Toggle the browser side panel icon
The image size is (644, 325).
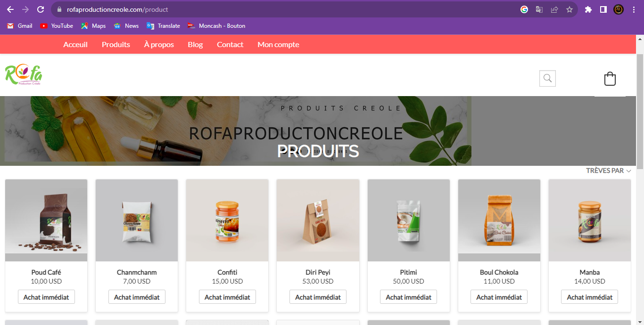pyautogui.click(x=603, y=9)
